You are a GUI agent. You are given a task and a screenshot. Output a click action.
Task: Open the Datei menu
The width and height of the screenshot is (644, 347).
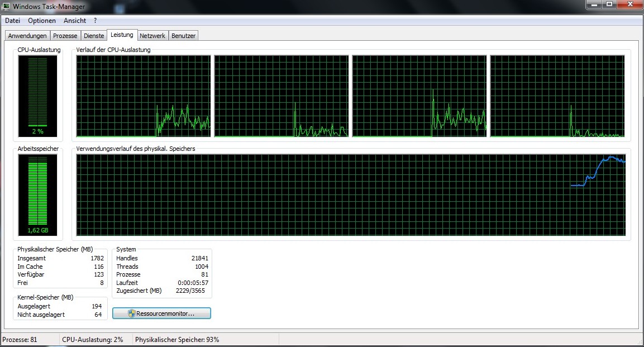(x=12, y=21)
